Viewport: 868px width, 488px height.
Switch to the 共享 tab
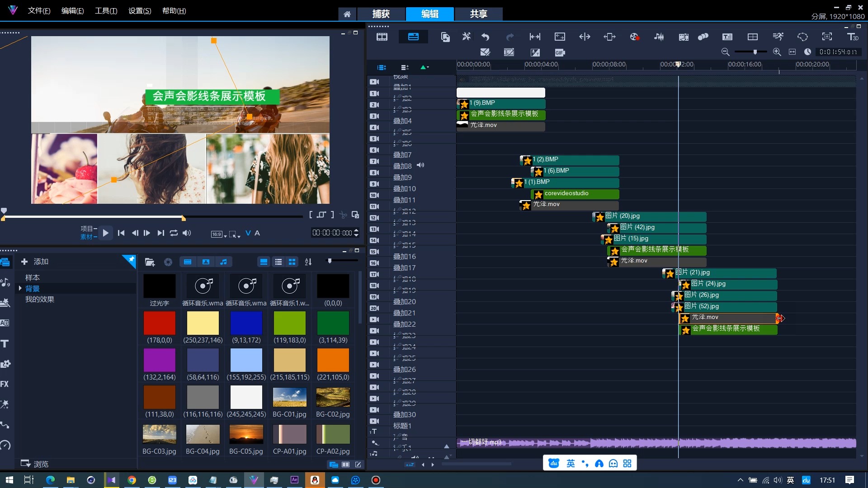point(478,14)
